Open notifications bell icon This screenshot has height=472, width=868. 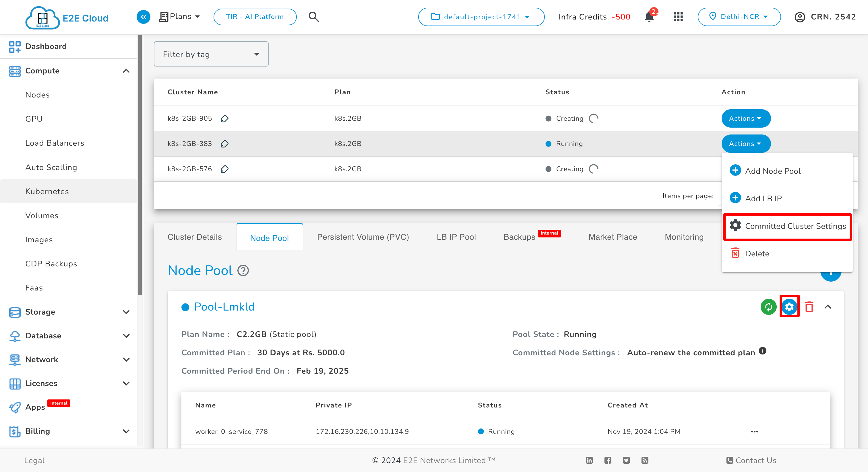pos(649,17)
